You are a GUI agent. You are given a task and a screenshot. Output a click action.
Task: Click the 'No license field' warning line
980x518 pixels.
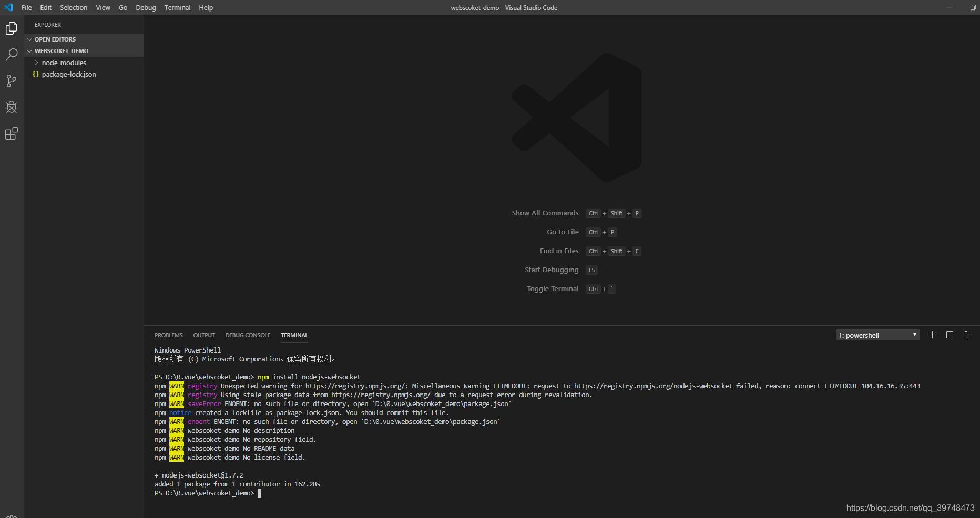tap(230, 458)
